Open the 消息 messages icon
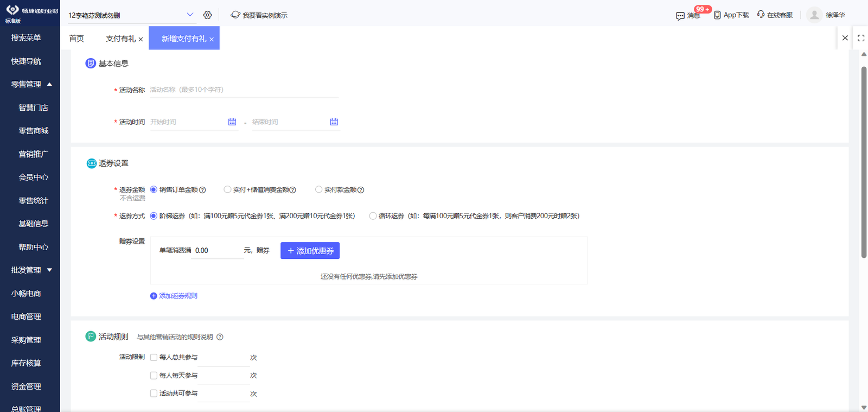868x412 pixels. (x=680, y=16)
